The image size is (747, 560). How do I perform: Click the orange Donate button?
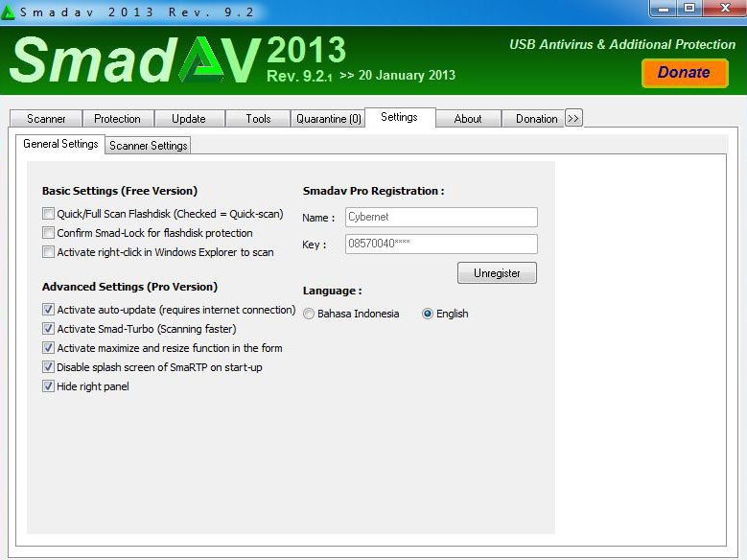pyautogui.click(x=685, y=73)
